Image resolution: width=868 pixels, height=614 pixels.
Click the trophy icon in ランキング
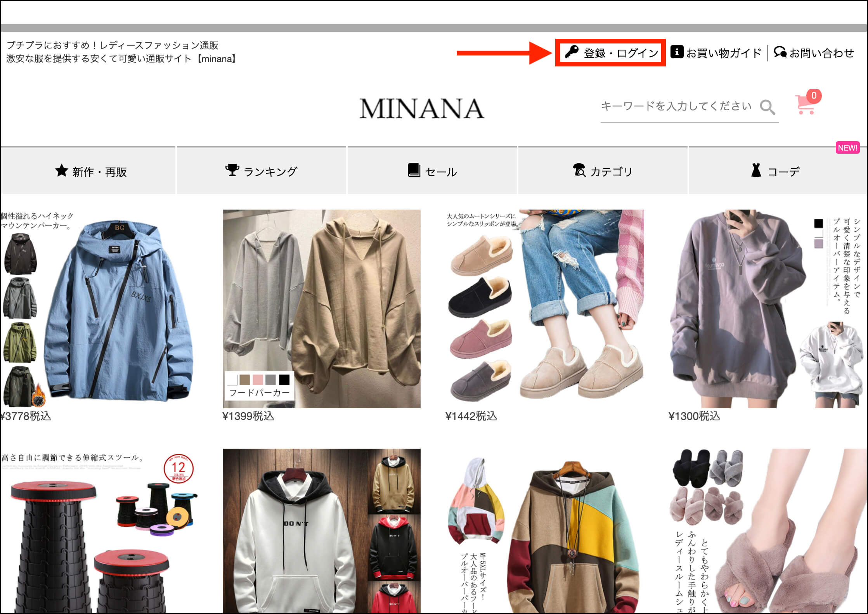click(232, 170)
